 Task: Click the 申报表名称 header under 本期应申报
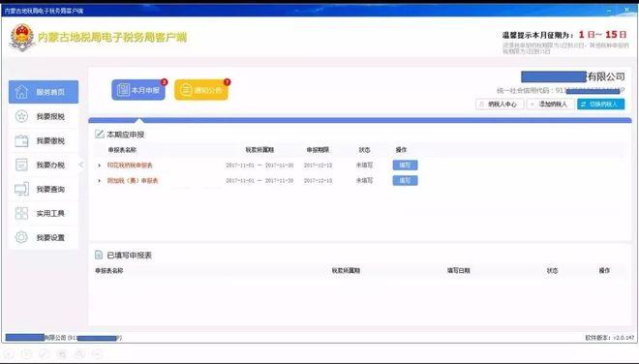point(122,150)
